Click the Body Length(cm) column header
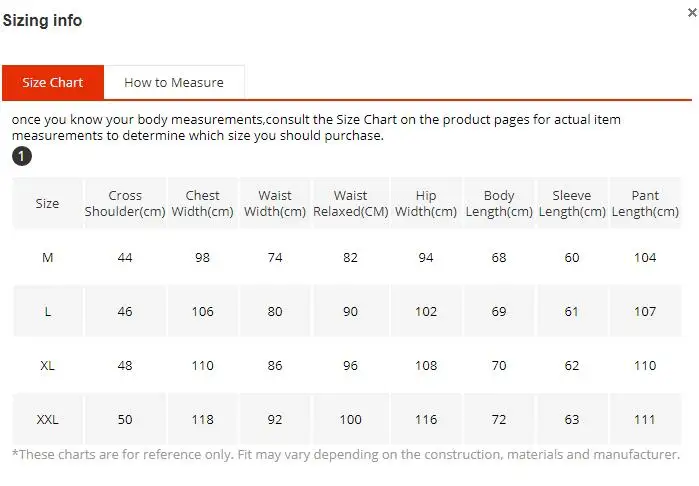 pyautogui.click(x=499, y=203)
